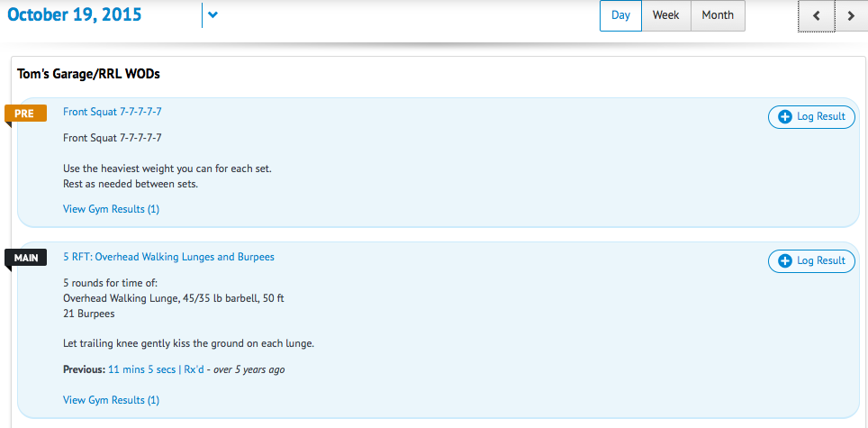Open previous result 11 mins 5 secs
Viewport: 868px width, 428px height.
[141, 369]
